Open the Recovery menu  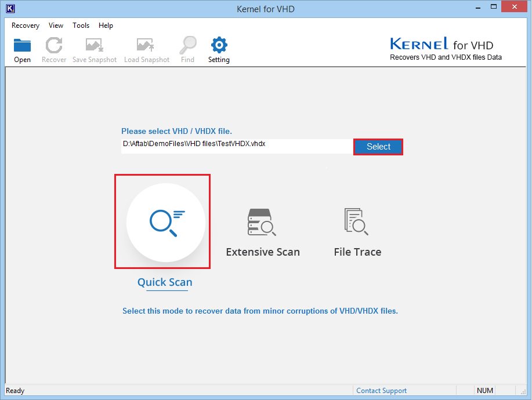tap(26, 26)
